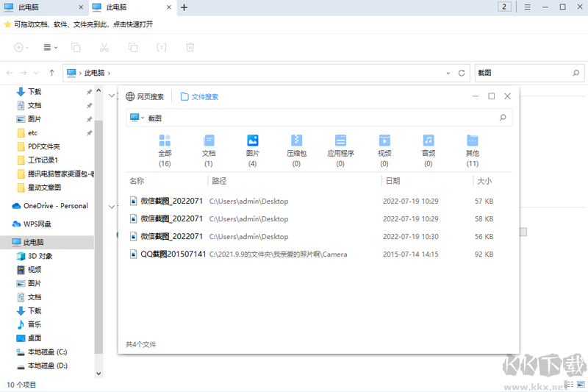
Task: Open the 星动文章图 folder
Action: pyautogui.click(x=44, y=188)
